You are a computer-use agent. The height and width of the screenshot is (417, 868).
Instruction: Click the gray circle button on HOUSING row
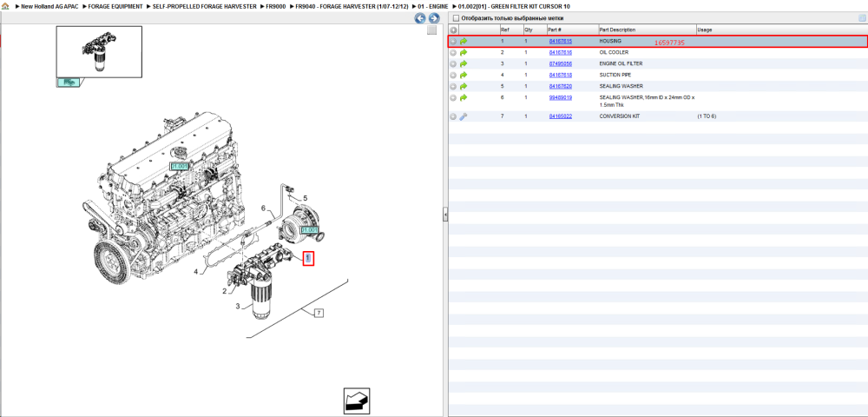(453, 41)
